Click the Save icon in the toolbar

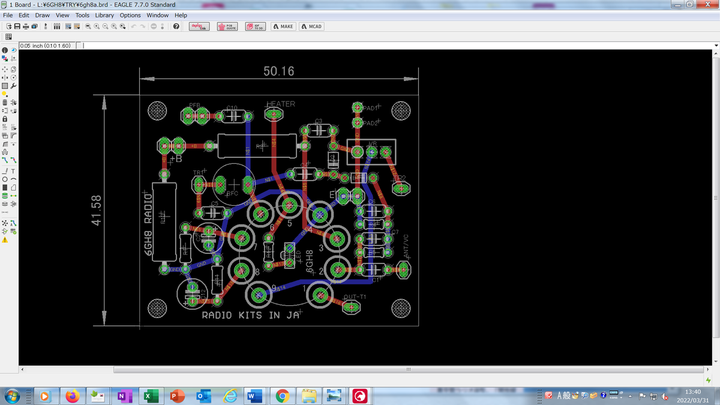(x=17, y=26)
